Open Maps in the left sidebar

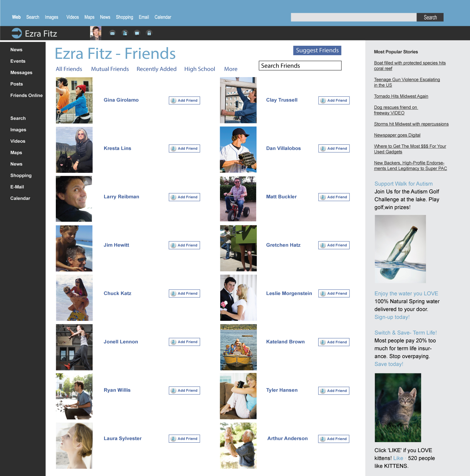16,153
